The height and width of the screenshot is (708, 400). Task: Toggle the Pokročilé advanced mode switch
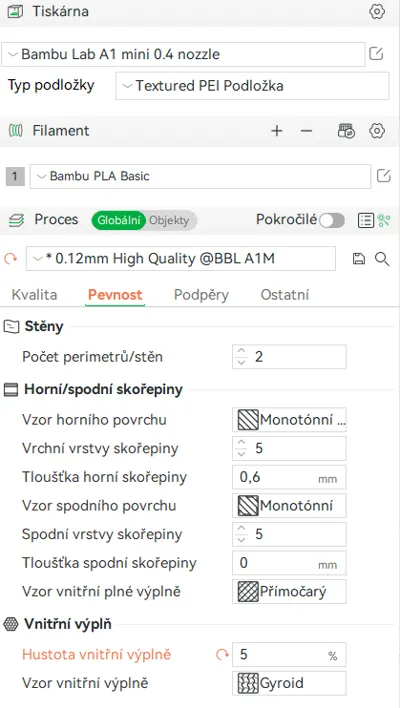pyautogui.click(x=332, y=220)
